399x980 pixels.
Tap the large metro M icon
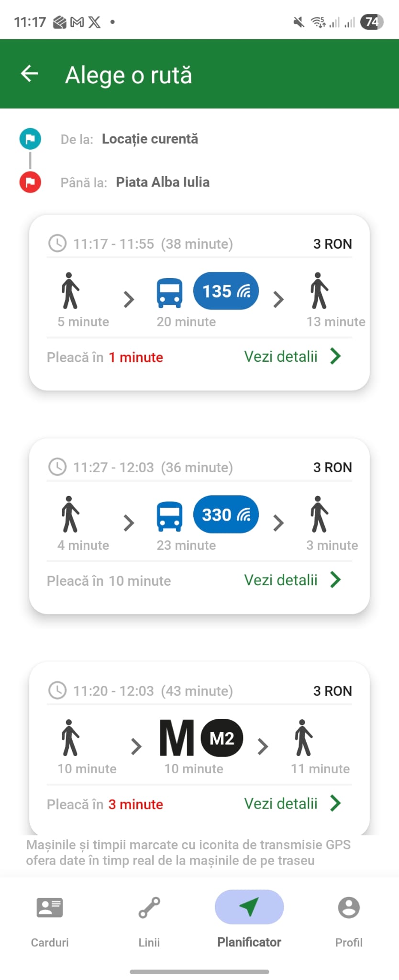[x=177, y=738]
